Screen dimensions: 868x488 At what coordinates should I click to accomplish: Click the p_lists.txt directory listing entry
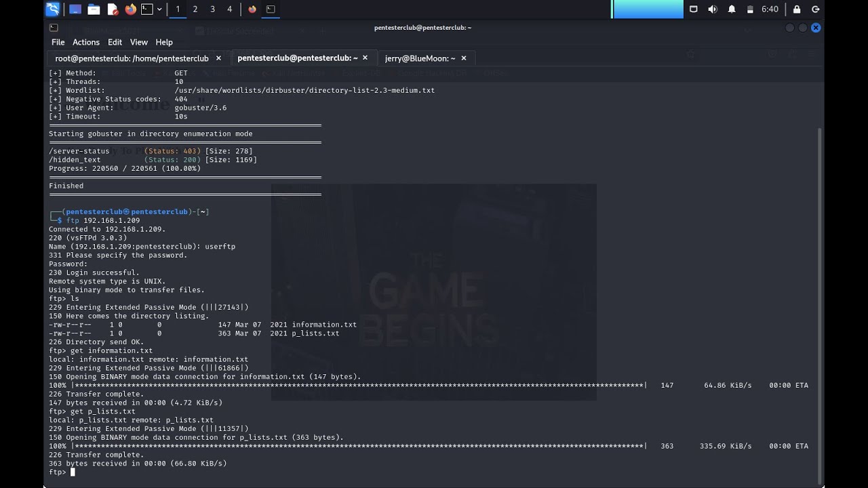click(x=194, y=333)
